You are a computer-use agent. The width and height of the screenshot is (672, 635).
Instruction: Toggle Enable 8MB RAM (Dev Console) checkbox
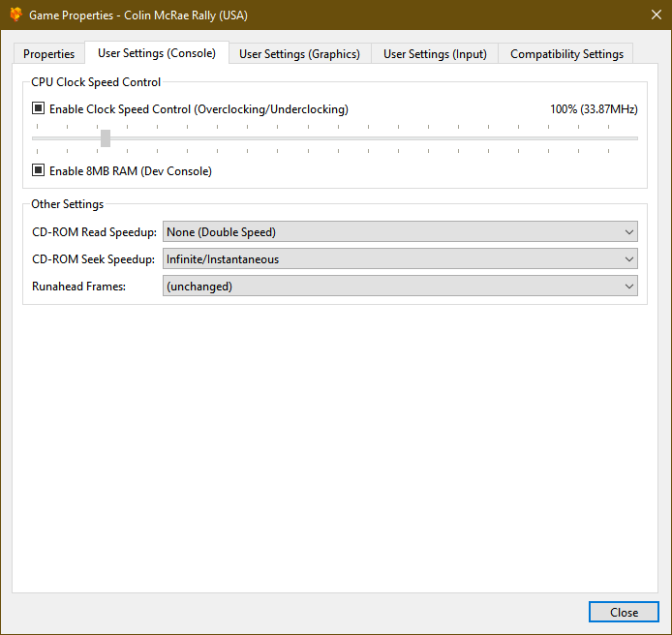click(38, 170)
